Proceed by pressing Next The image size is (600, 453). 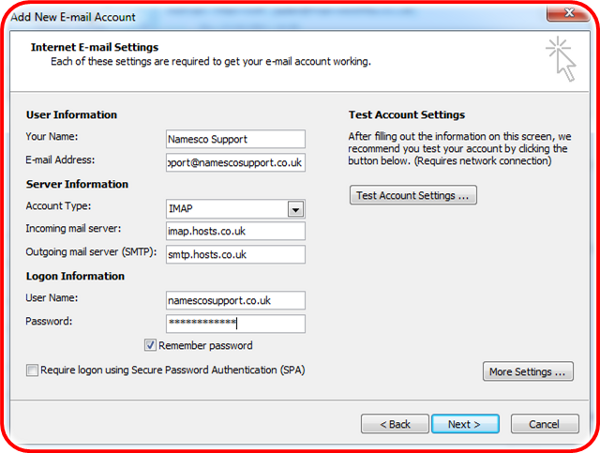point(464,424)
